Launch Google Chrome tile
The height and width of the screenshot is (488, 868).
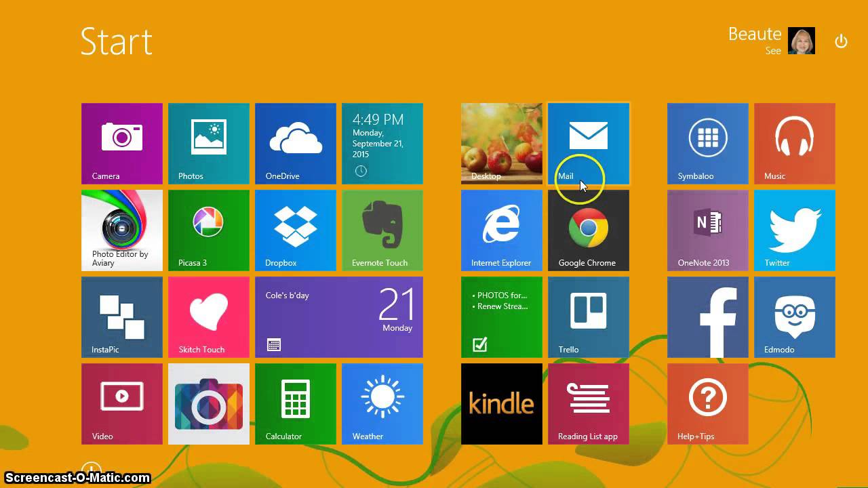point(589,230)
